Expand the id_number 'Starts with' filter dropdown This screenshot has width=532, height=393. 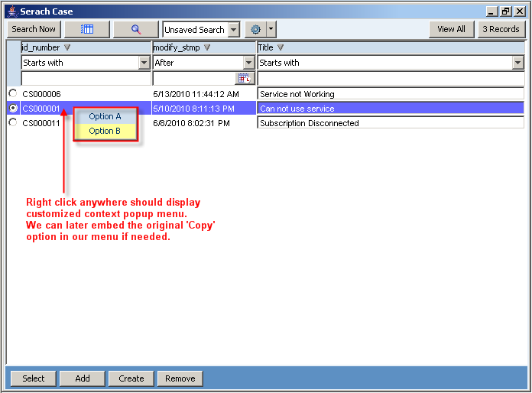(144, 63)
